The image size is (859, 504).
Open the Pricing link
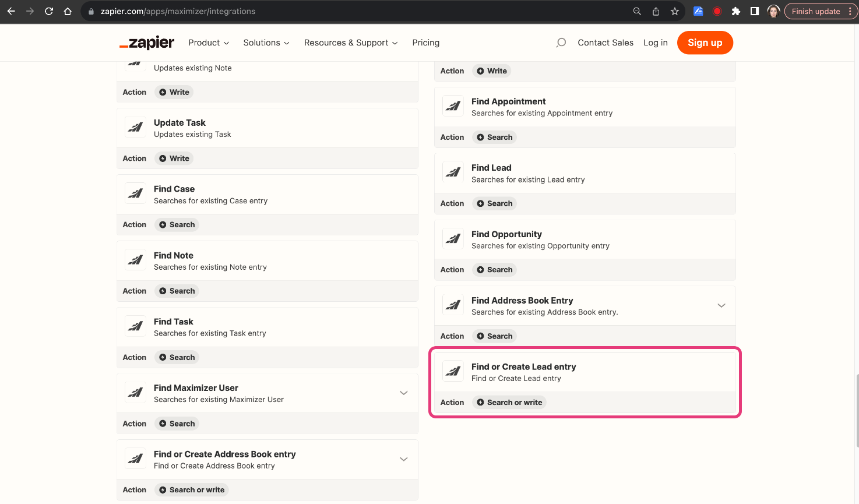coord(426,43)
